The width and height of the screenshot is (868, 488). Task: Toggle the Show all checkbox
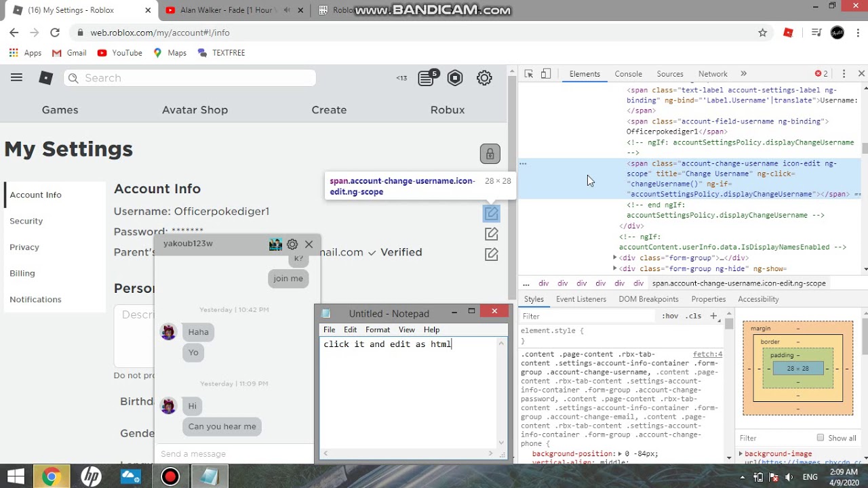[x=821, y=438]
